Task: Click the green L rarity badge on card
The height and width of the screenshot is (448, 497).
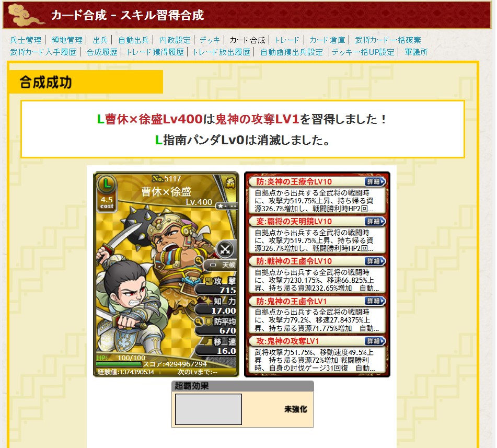Action: 107,184
